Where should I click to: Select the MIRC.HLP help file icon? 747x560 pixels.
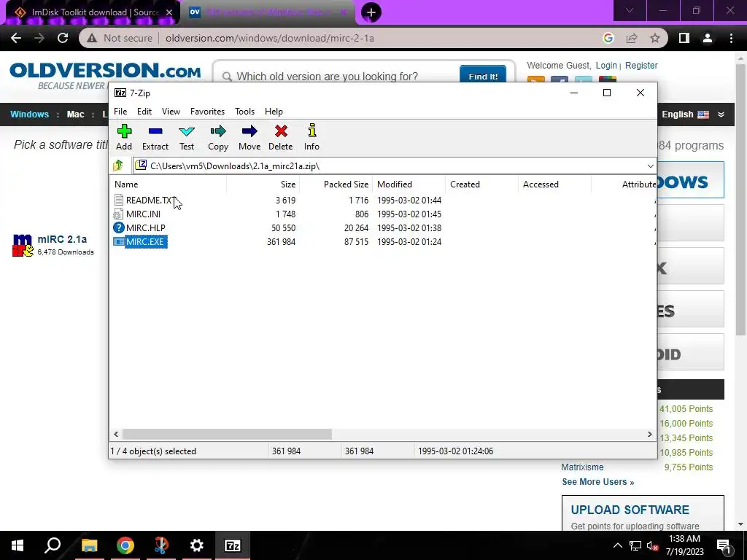119,227
